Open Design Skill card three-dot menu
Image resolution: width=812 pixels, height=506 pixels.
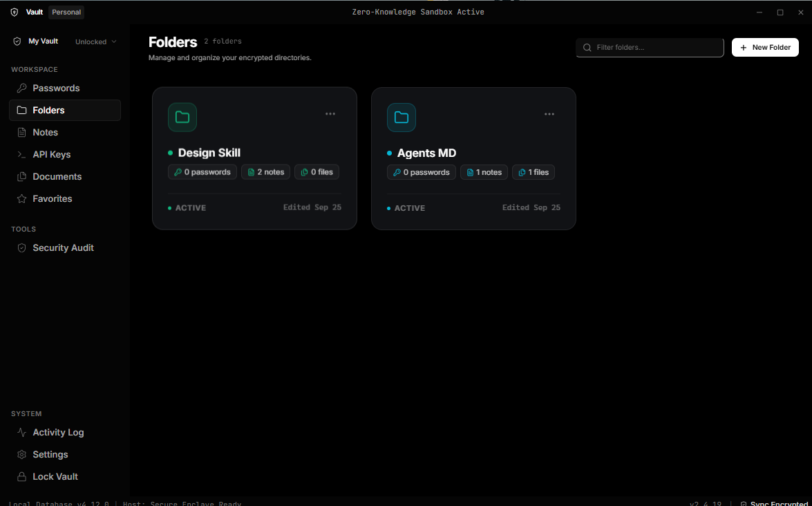330,114
